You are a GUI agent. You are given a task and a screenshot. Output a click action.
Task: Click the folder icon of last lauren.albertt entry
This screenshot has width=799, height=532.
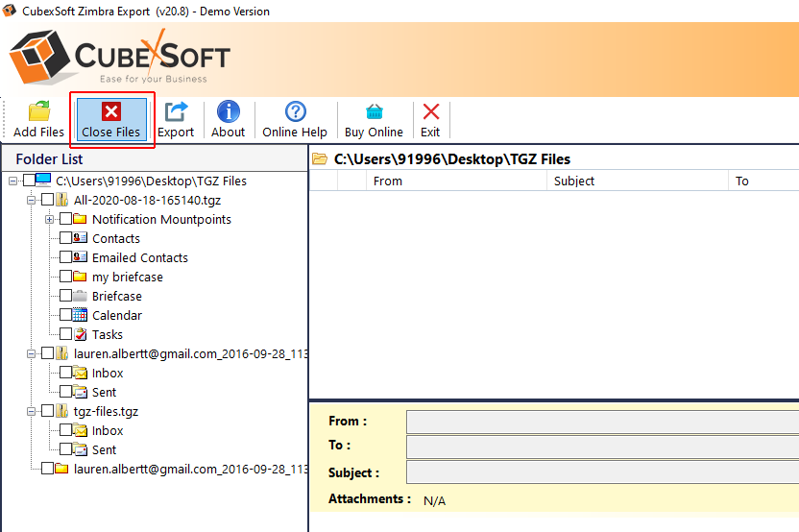[x=61, y=469]
